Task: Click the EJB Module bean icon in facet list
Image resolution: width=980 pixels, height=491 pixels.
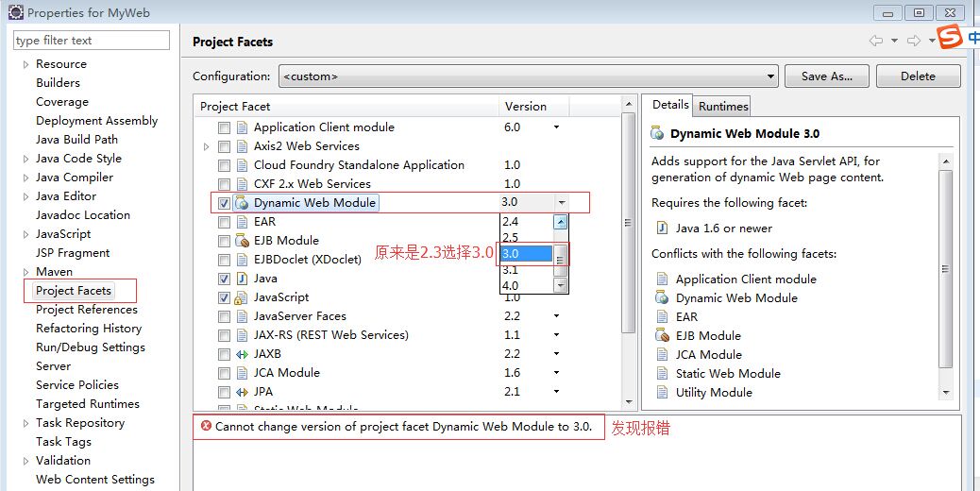Action: 242,241
